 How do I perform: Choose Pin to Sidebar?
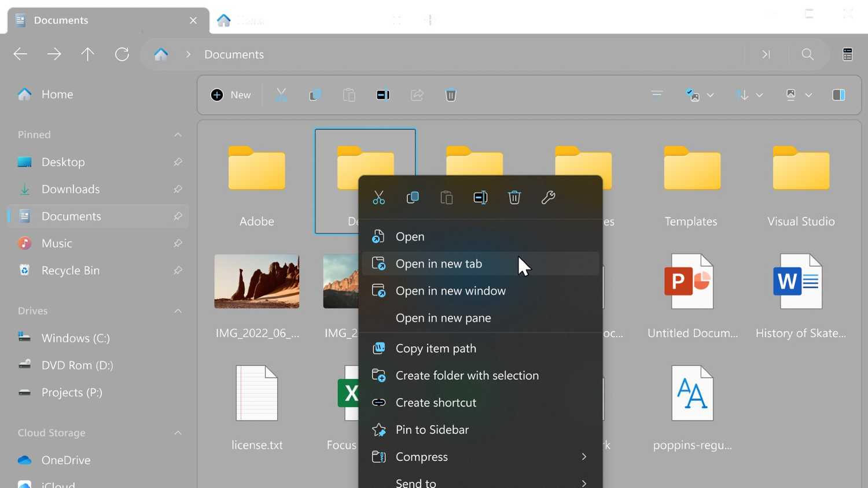pyautogui.click(x=480, y=430)
